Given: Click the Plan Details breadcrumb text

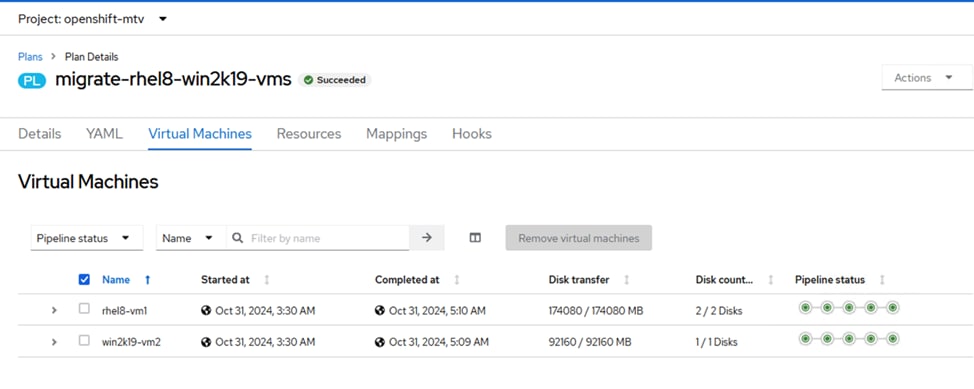Looking at the screenshot, I should click(x=91, y=57).
